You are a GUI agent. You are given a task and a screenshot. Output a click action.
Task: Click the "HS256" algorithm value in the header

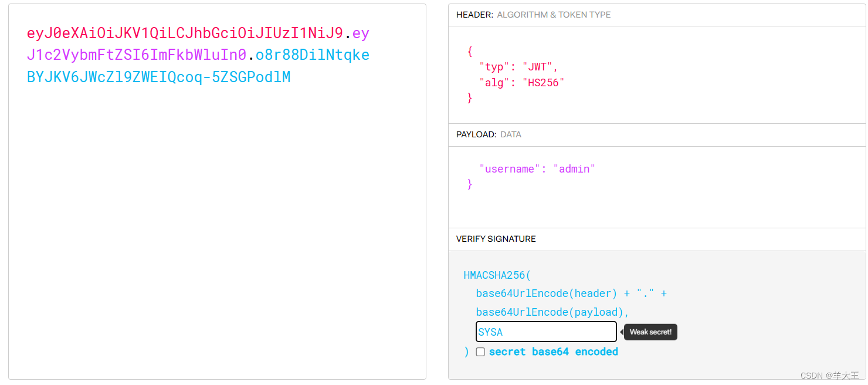pyautogui.click(x=544, y=82)
